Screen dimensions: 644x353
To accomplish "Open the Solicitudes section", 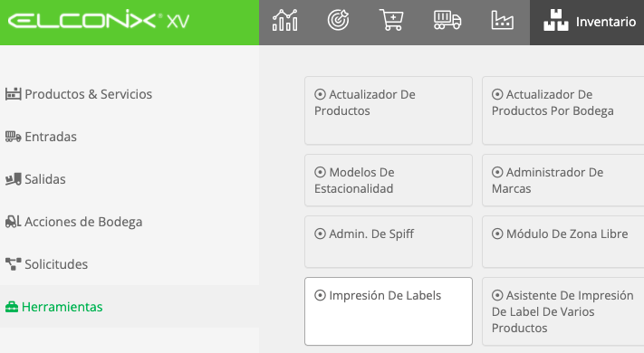I will pos(46,264).
